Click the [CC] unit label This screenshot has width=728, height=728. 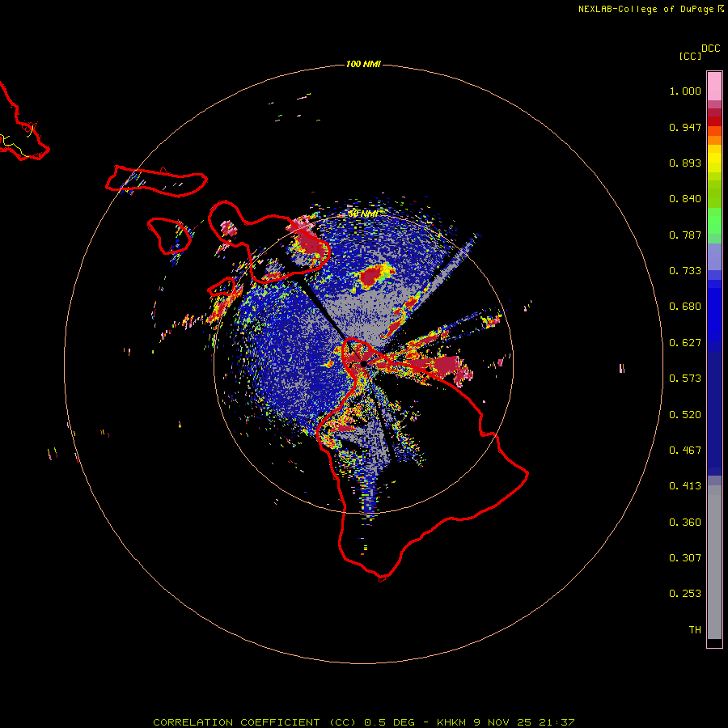[x=691, y=57]
